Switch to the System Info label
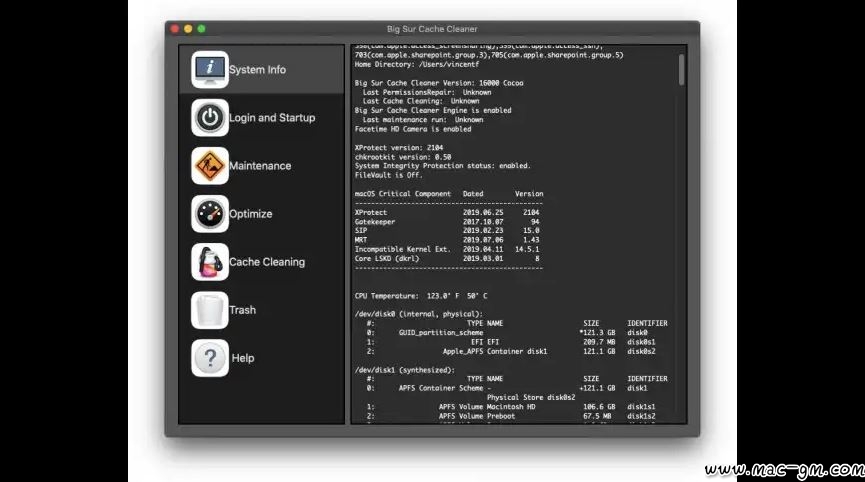 pos(257,70)
